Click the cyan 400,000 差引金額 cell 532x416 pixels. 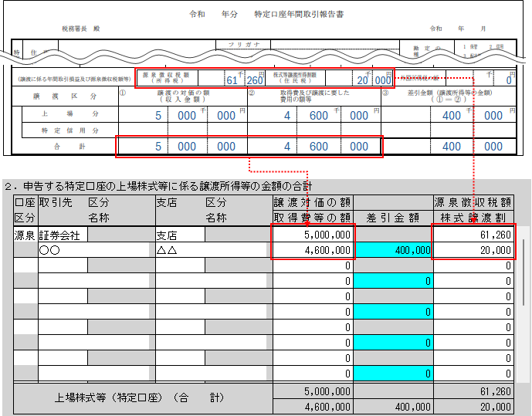[x=393, y=250]
